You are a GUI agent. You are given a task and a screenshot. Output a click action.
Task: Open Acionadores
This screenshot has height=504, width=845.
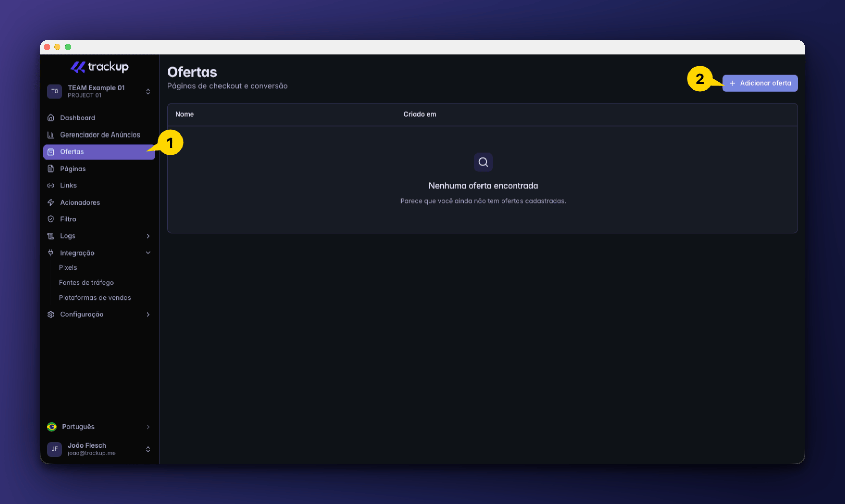coord(99,202)
